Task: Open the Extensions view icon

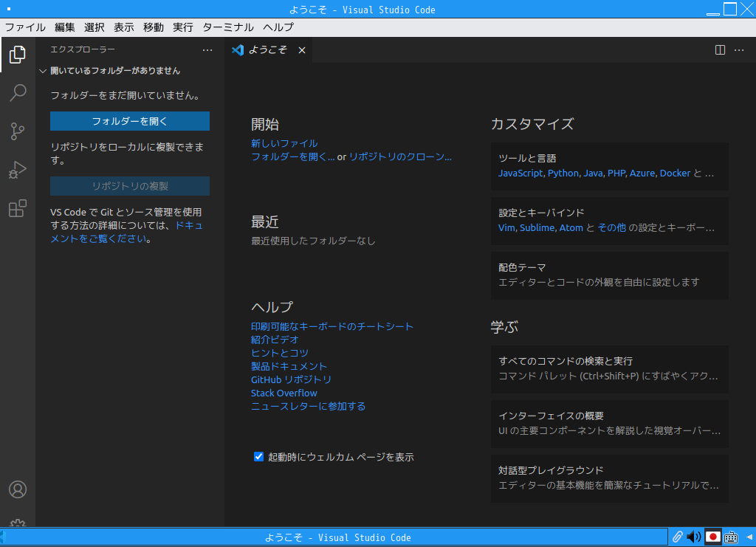Action: [x=18, y=209]
